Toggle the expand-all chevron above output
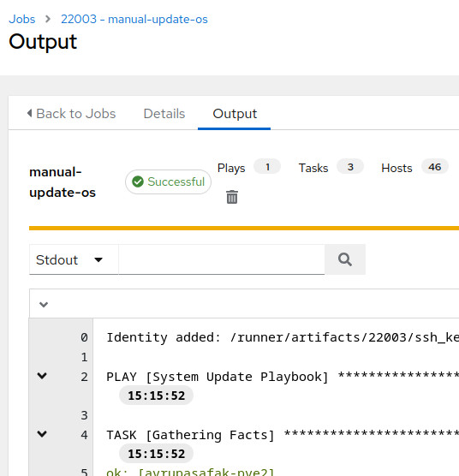 pyautogui.click(x=44, y=305)
